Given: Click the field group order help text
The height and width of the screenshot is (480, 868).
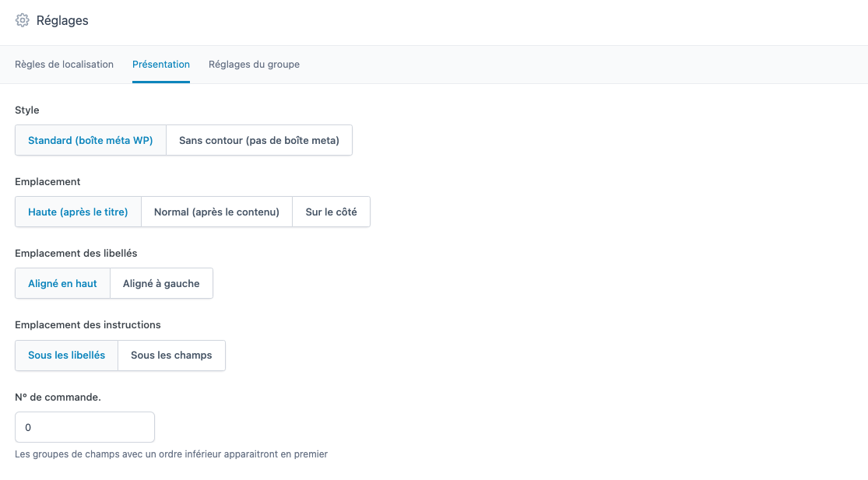Looking at the screenshot, I should (x=171, y=454).
